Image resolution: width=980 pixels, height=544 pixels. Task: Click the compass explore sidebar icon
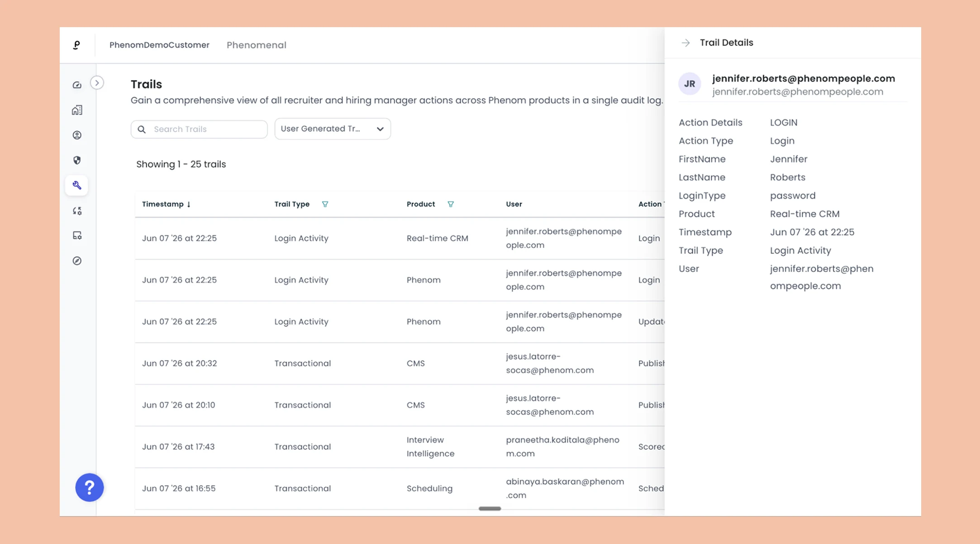point(77,261)
